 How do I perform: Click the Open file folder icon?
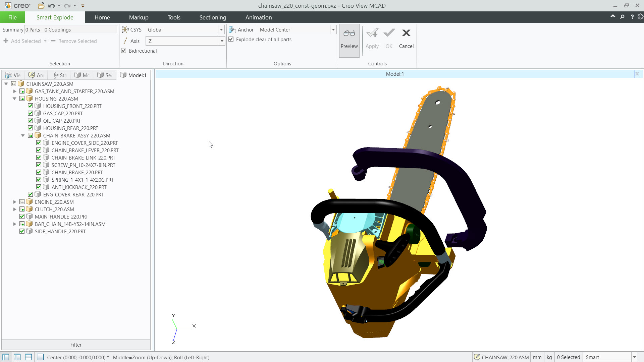pyautogui.click(x=41, y=6)
